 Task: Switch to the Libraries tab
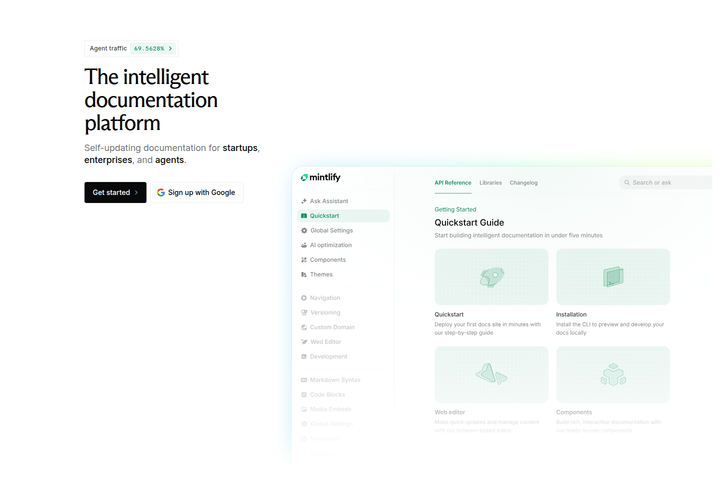[x=490, y=183]
